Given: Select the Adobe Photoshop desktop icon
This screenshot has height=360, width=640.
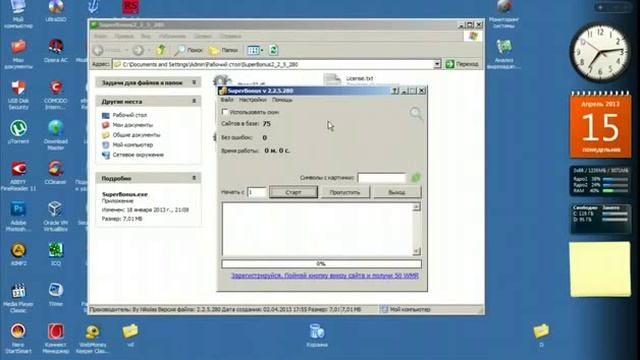Looking at the screenshot, I should (18, 217).
